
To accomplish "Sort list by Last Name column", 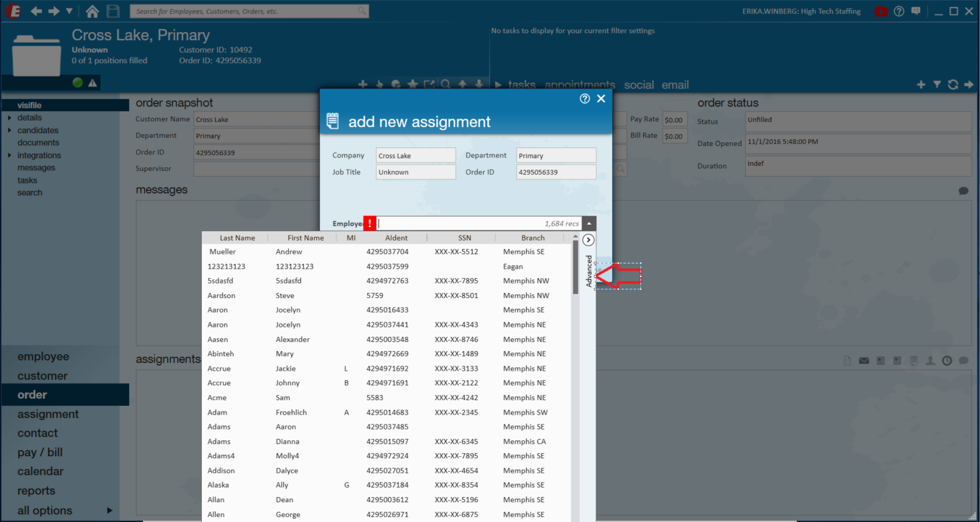I will point(237,238).
